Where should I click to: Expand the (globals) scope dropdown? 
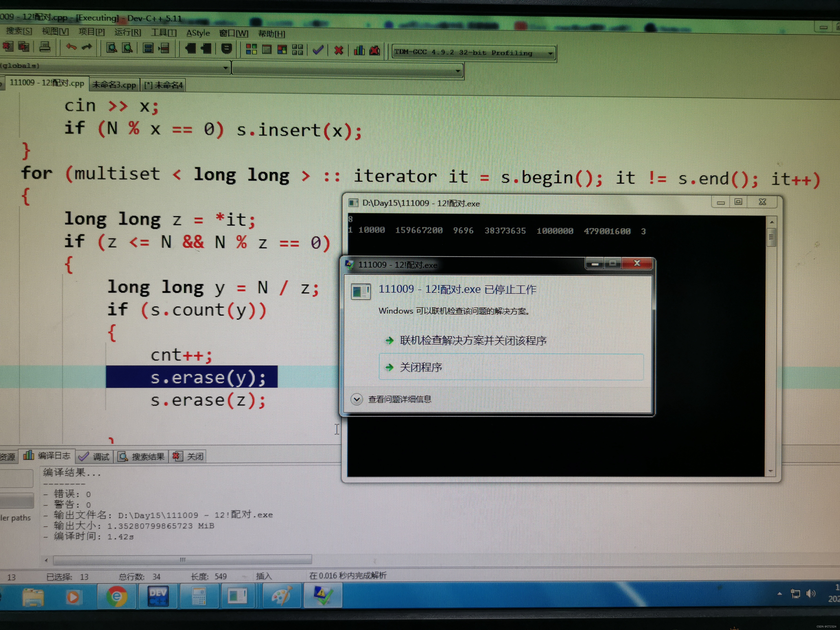(x=226, y=68)
